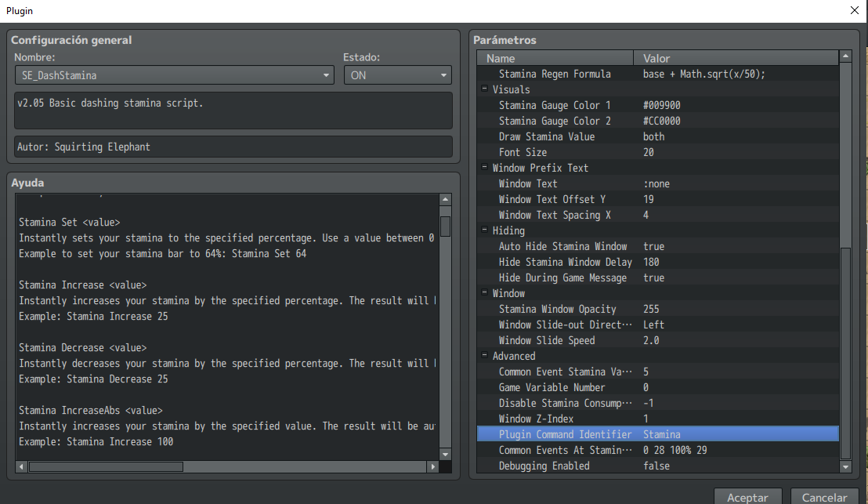Click the help text scroll left arrow
Viewport: 868px width, 504px height.
[21, 467]
